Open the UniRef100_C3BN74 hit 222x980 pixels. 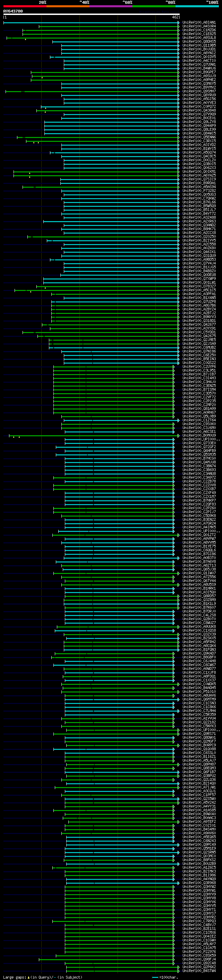coord(199,466)
